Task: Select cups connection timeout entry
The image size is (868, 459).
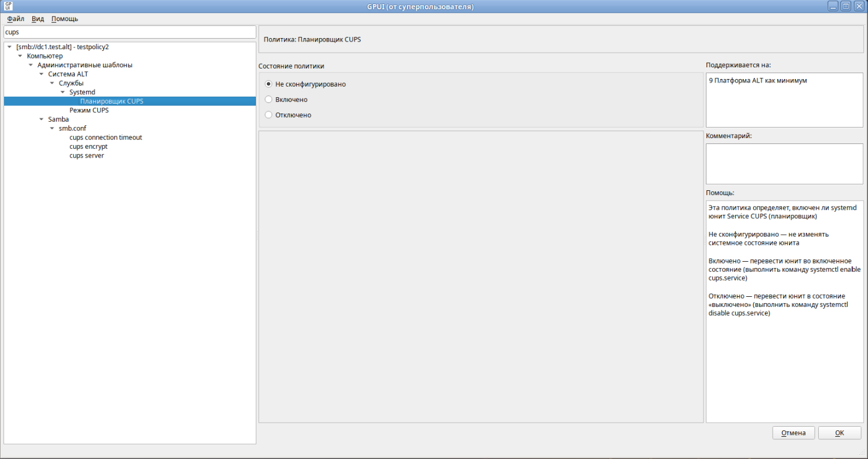Action: [x=105, y=138]
